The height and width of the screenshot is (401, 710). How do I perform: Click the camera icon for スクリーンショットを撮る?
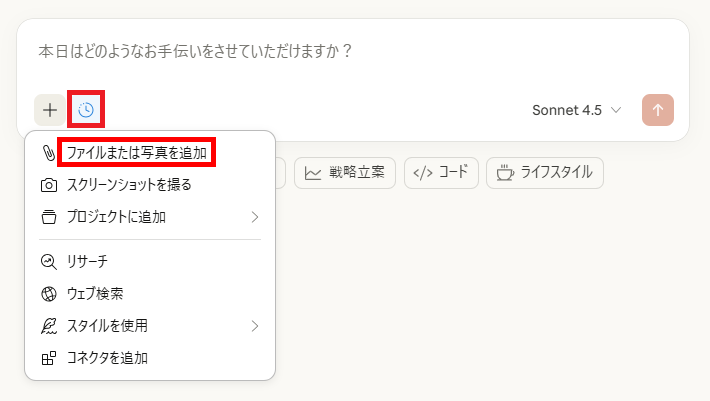click(48, 185)
